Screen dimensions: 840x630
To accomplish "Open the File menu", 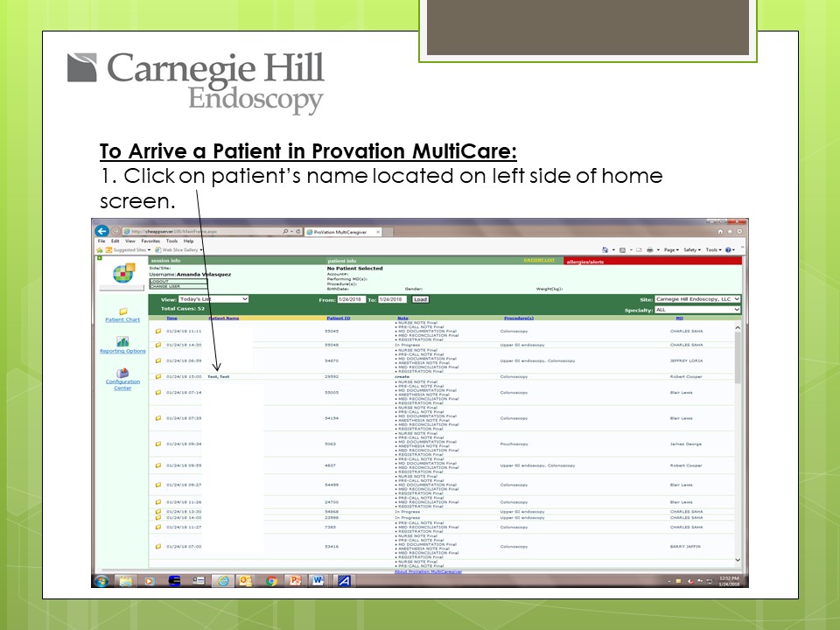I will click(101, 241).
